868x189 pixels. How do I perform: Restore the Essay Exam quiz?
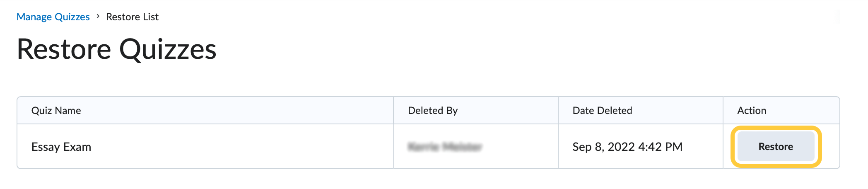click(x=776, y=147)
